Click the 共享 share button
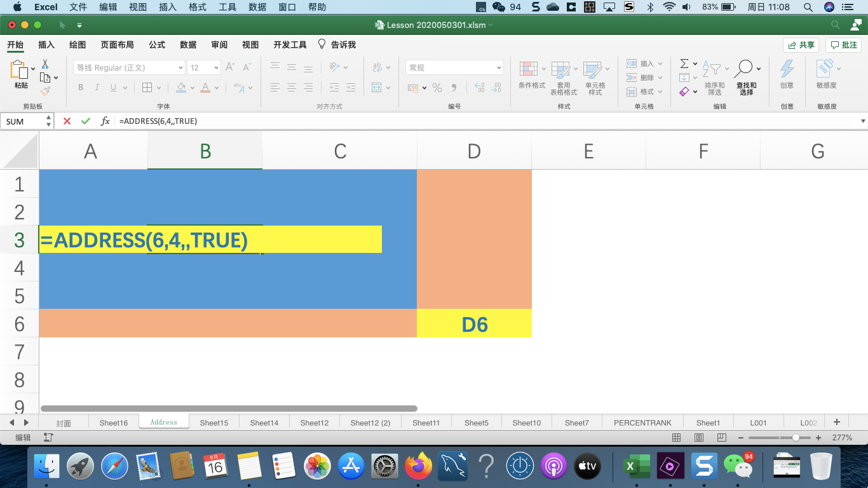 point(801,45)
